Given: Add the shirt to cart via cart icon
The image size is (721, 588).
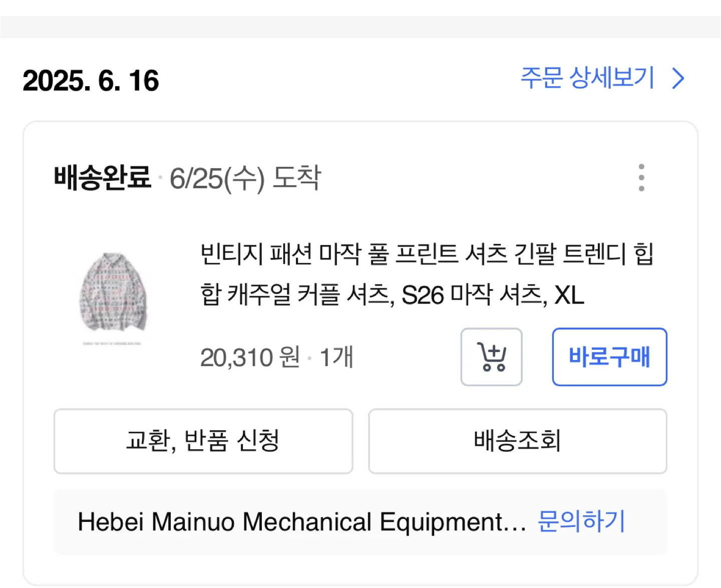Looking at the screenshot, I should coord(491,357).
